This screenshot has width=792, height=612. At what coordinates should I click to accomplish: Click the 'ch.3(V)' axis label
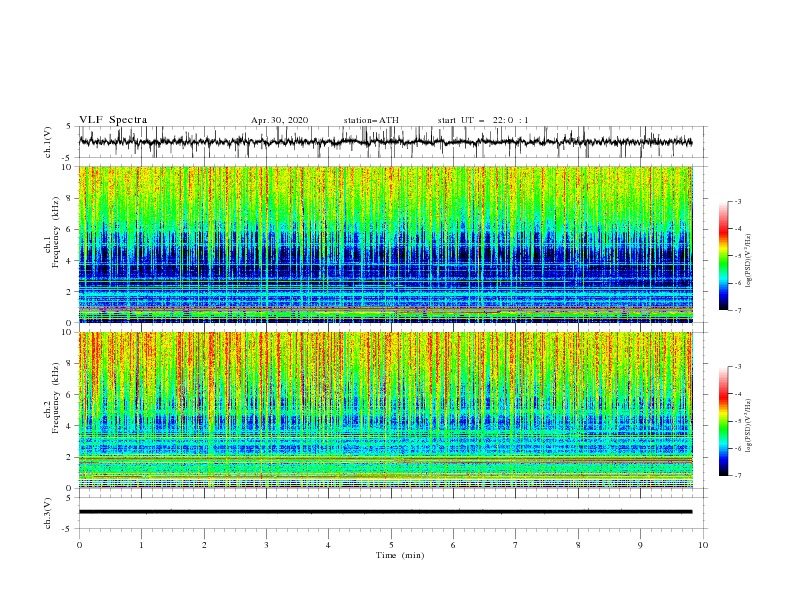48,513
